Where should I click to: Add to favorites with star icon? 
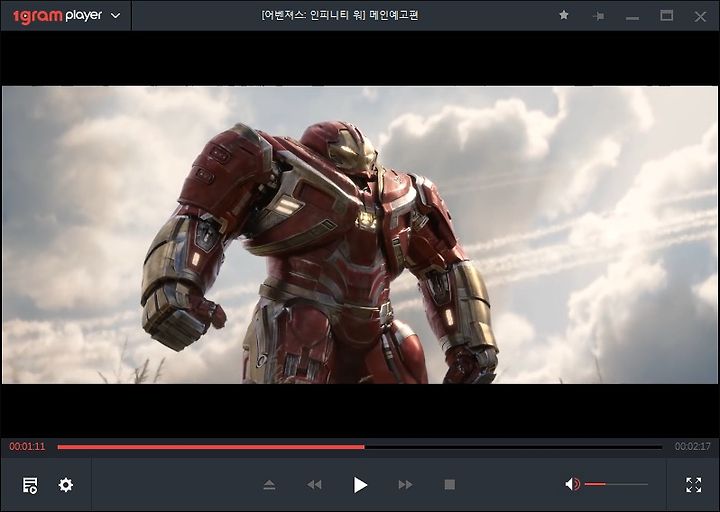pyautogui.click(x=564, y=15)
